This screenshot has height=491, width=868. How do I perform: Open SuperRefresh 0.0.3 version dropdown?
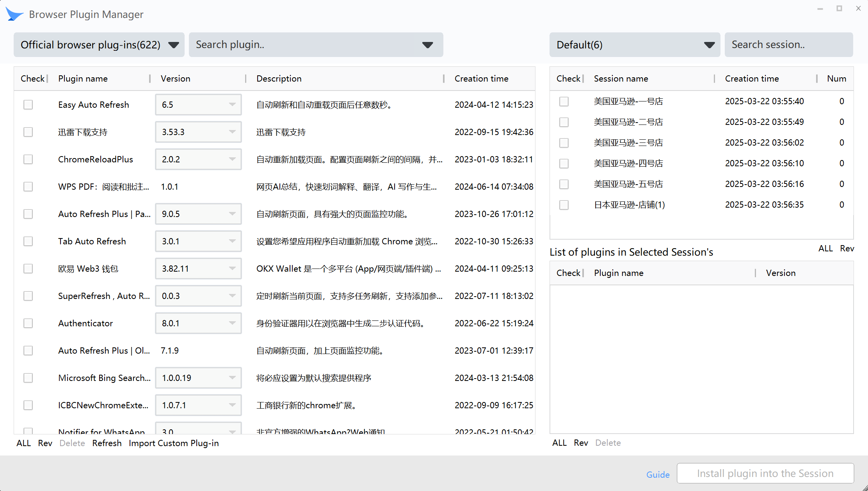point(198,296)
